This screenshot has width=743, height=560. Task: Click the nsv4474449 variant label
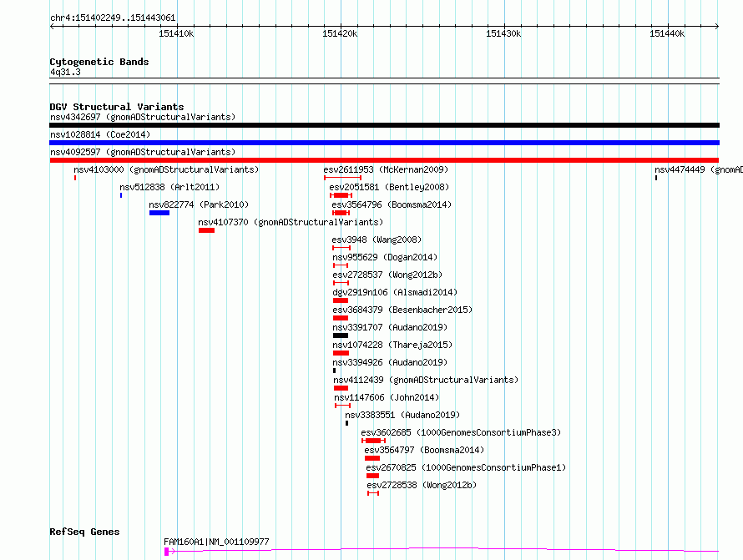coord(699,169)
